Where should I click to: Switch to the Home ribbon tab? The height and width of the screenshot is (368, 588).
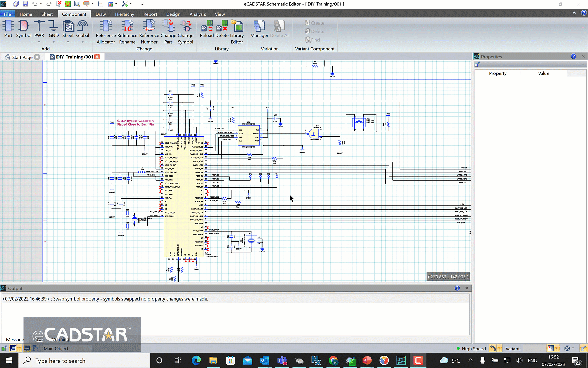coord(26,14)
